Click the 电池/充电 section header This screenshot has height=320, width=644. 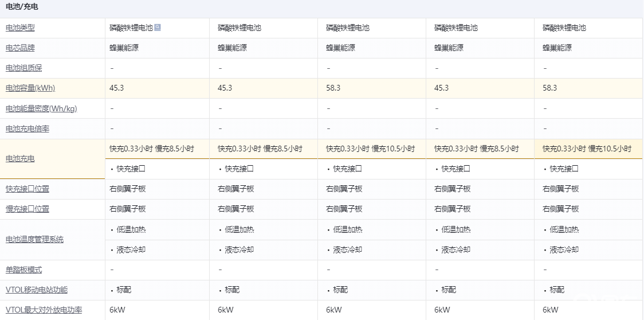tap(22, 7)
